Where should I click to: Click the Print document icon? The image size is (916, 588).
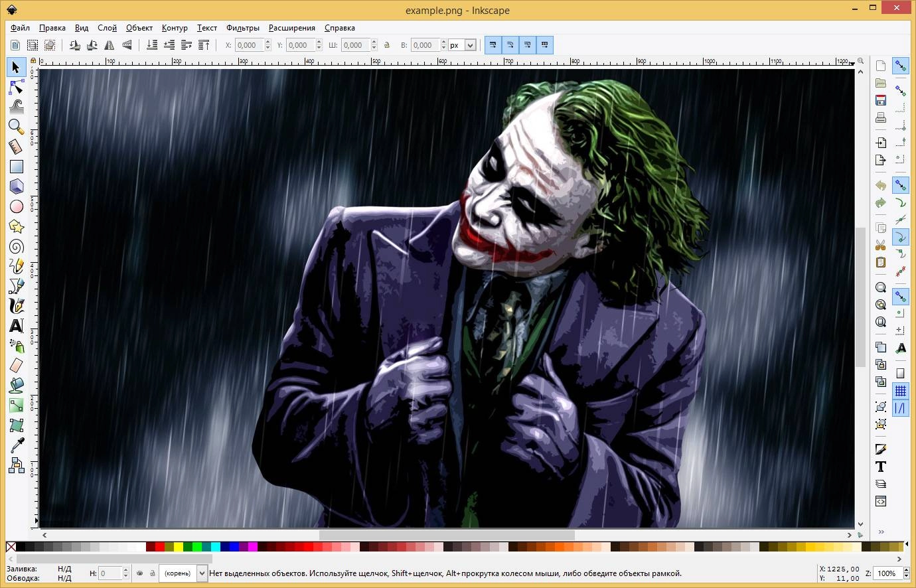pos(881,117)
